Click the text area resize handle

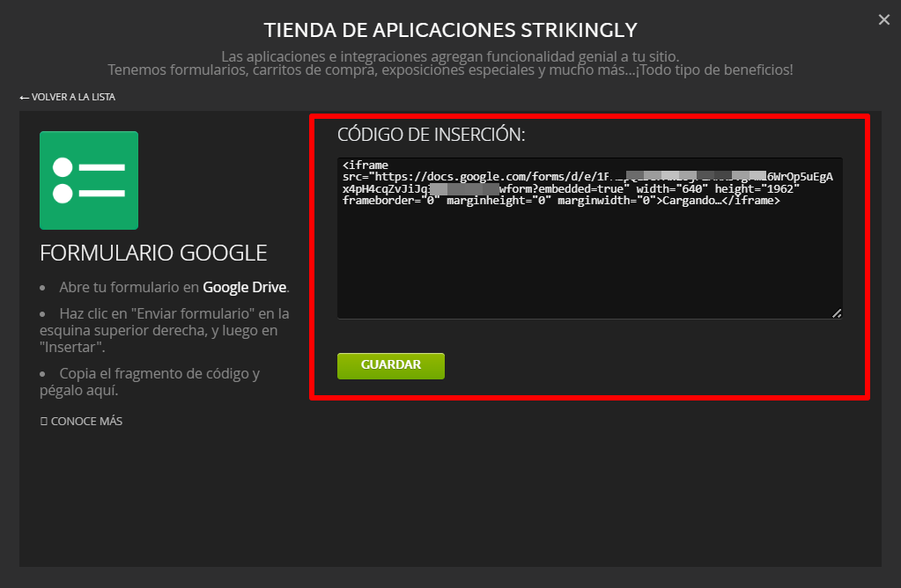tap(837, 313)
